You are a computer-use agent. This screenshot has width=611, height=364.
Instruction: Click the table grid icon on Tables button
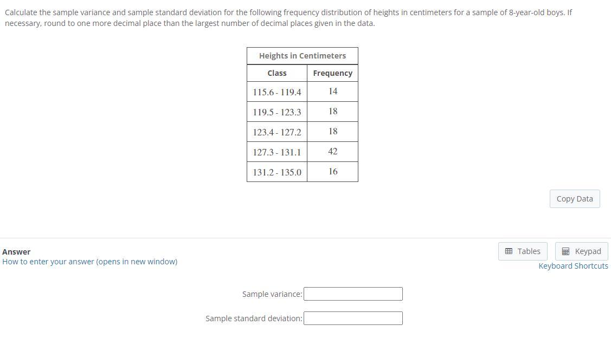point(509,251)
